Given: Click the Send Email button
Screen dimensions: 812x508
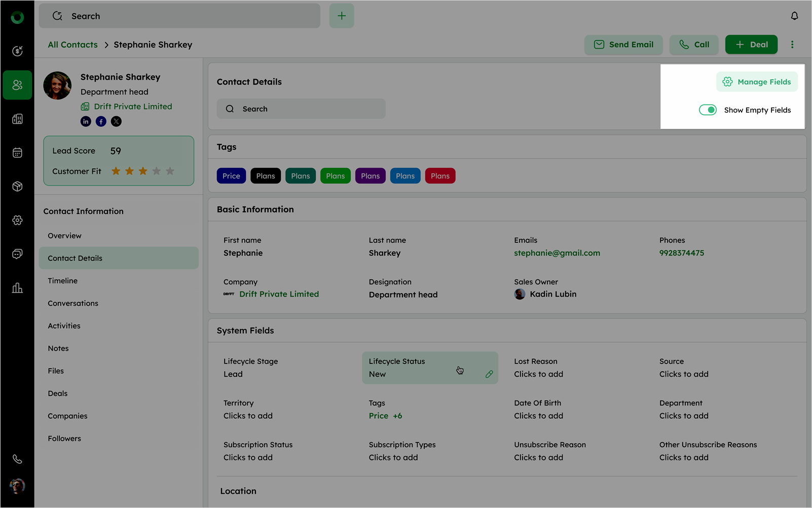Looking at the screenshot, I should click(x=624, y=45).
